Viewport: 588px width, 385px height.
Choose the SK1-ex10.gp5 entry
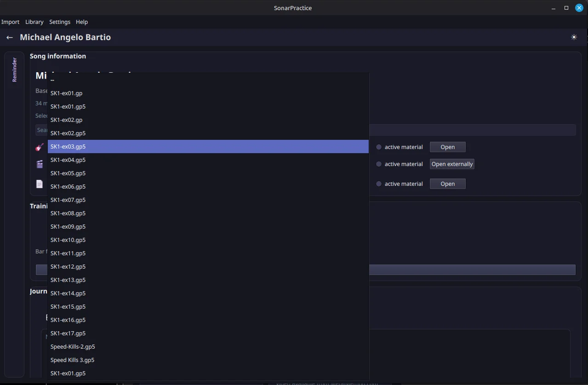point(208,240)
